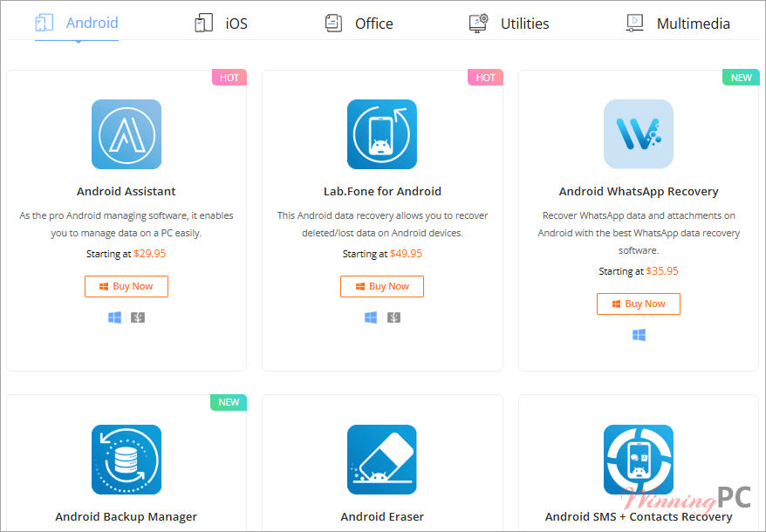The image size is (766, 532).
Task: Open the Utilities tab
Action: click(509, 23)
